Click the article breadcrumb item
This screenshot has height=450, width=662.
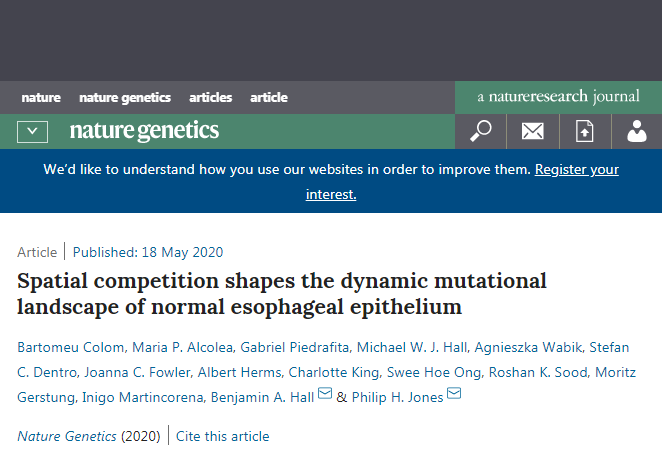click(x=268, y=98)
